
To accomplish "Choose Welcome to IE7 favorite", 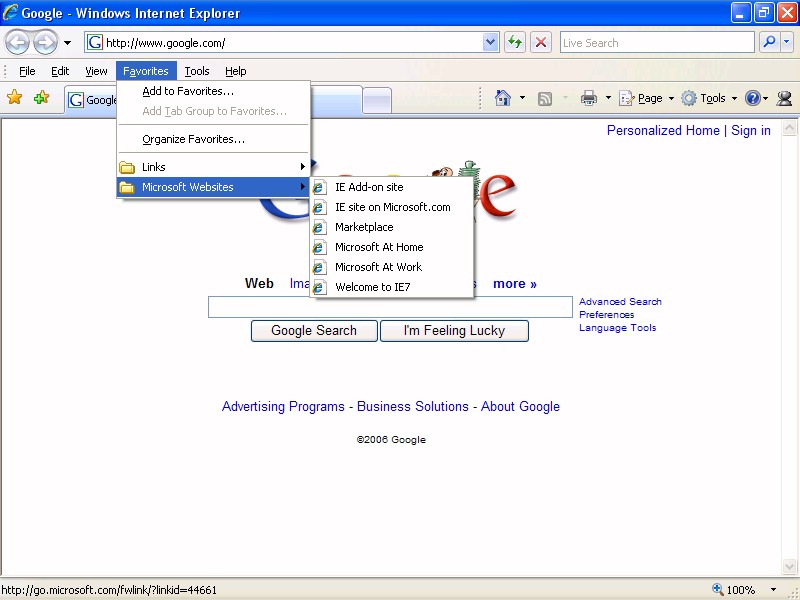I will (372, 287).
